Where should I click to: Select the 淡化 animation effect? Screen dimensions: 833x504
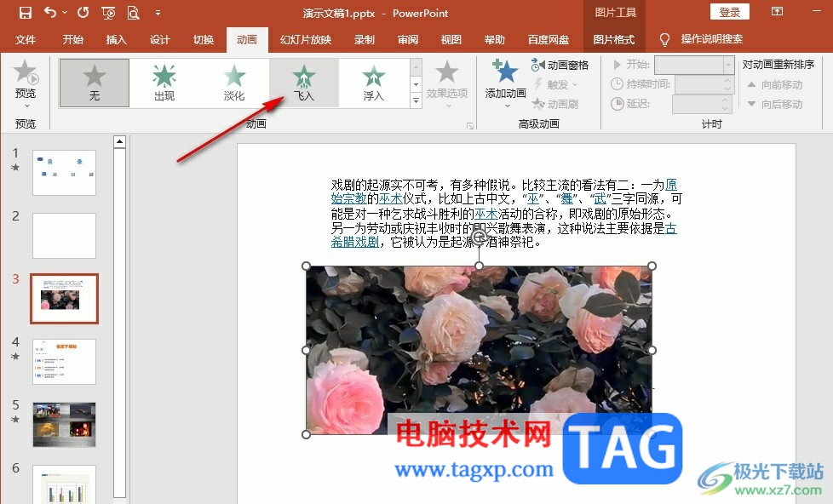pyautogui.click(x=234, y=83)
